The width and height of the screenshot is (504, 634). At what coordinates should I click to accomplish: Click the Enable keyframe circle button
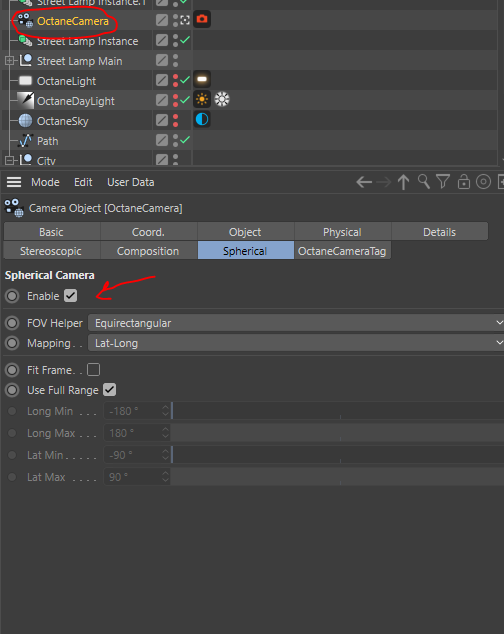click(12, 296)
